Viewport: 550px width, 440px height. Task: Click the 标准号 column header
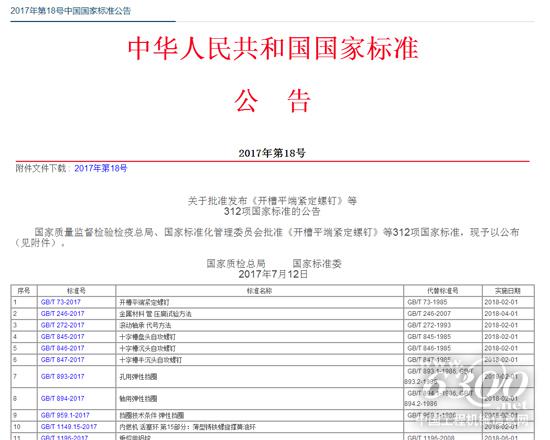[76, 291]
